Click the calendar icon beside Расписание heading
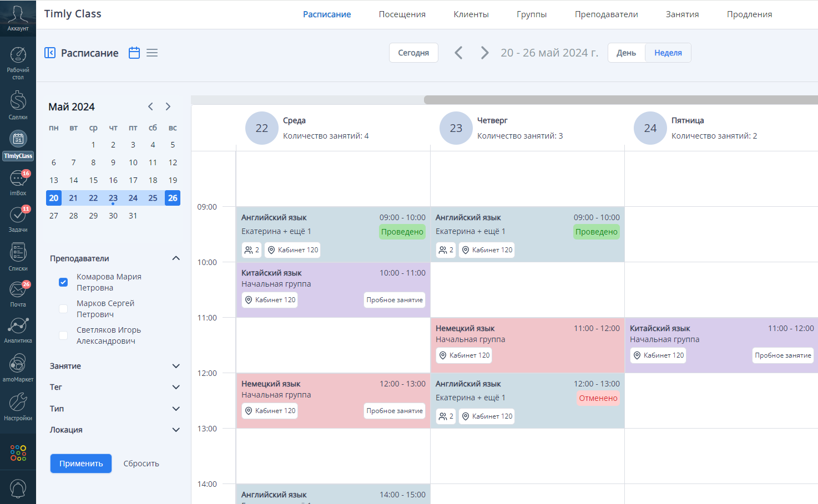Image resolution: width=818 pixels, height=504 pixels. point(134,52)
